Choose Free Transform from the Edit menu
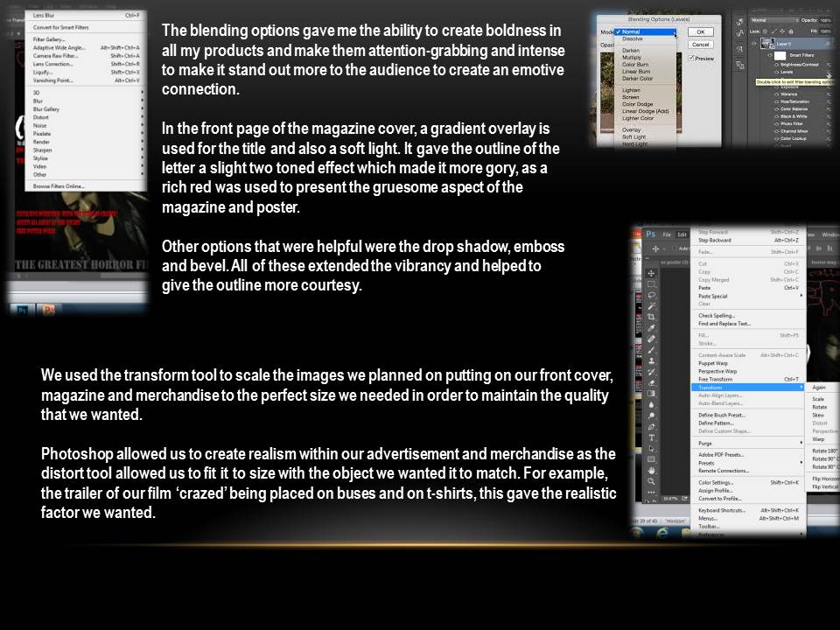Image resolution: width=840 pixels, height=630 pixels. (749, 379)
